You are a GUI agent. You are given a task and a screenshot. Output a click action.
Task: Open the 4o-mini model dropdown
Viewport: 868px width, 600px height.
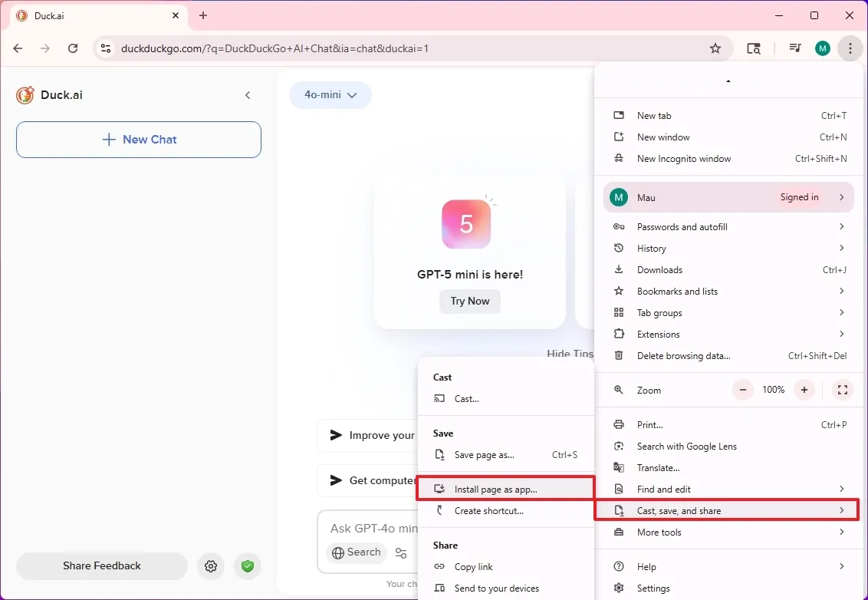coord(330,95)
